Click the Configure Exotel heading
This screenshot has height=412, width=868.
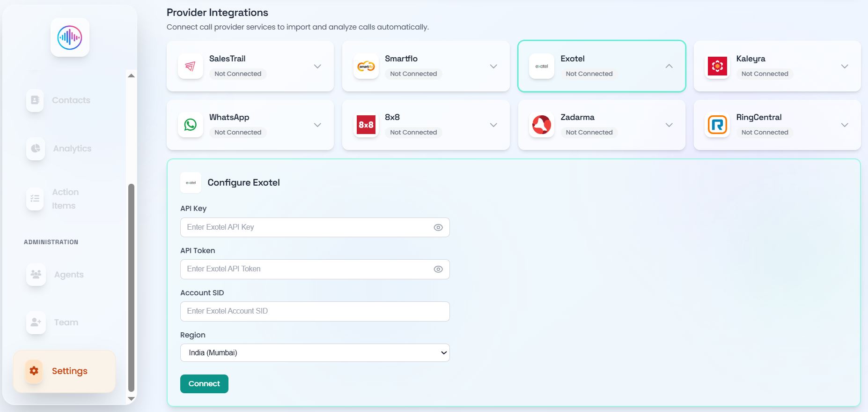click(243, 183)
